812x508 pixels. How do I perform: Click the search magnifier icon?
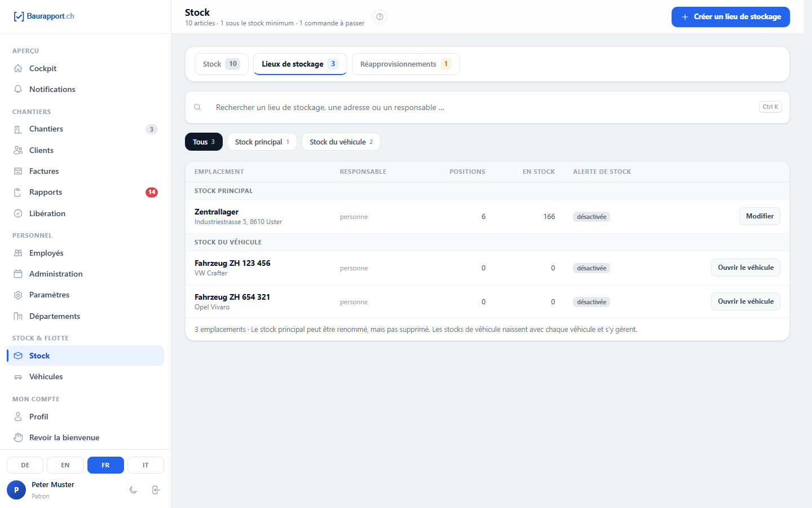click(197, 107)
